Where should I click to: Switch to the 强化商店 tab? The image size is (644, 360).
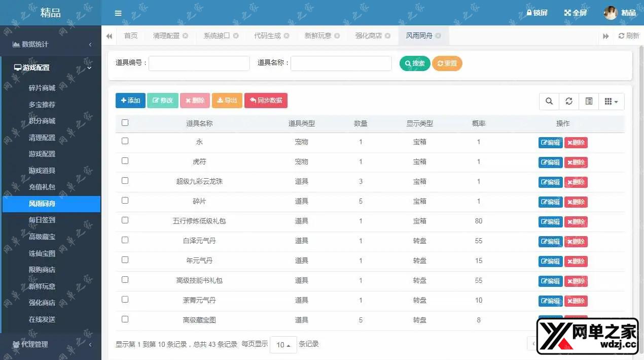point(368,36)
